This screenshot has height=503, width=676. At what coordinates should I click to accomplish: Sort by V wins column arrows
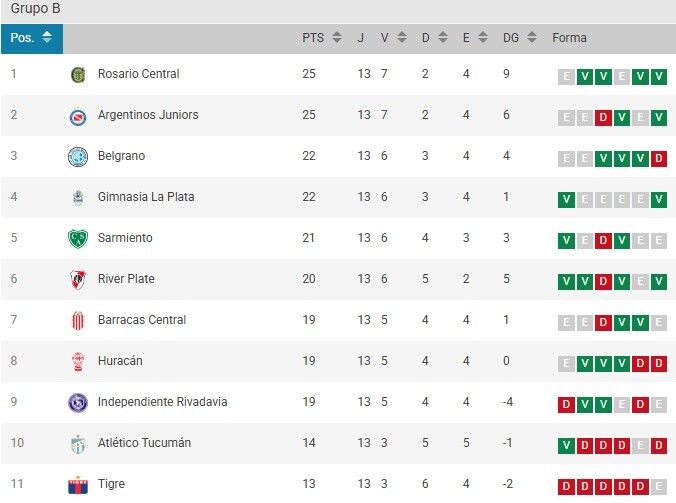pos(401,37)
